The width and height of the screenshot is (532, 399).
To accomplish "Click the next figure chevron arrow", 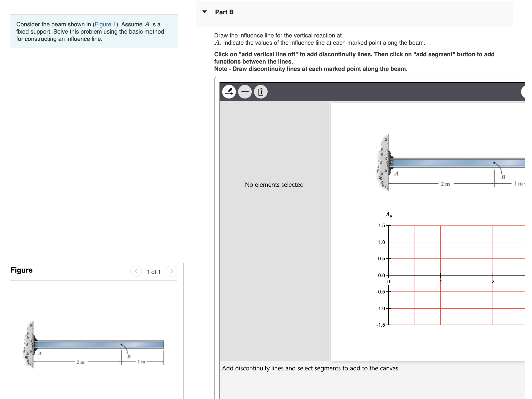I will pyautogui.click(x=171, y=271).
